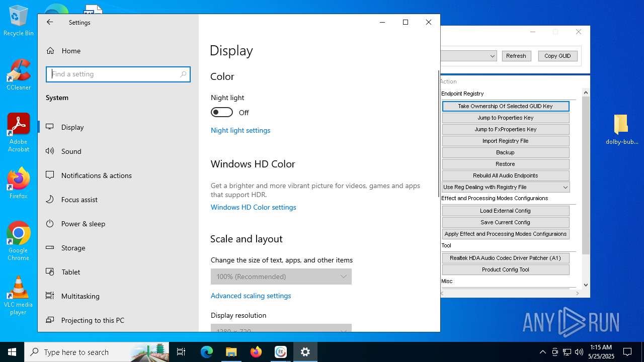Image resolution: width=644 pixels, height=362 pixels.
Task: Select Storage in sidebar
Action: point(118,248)
